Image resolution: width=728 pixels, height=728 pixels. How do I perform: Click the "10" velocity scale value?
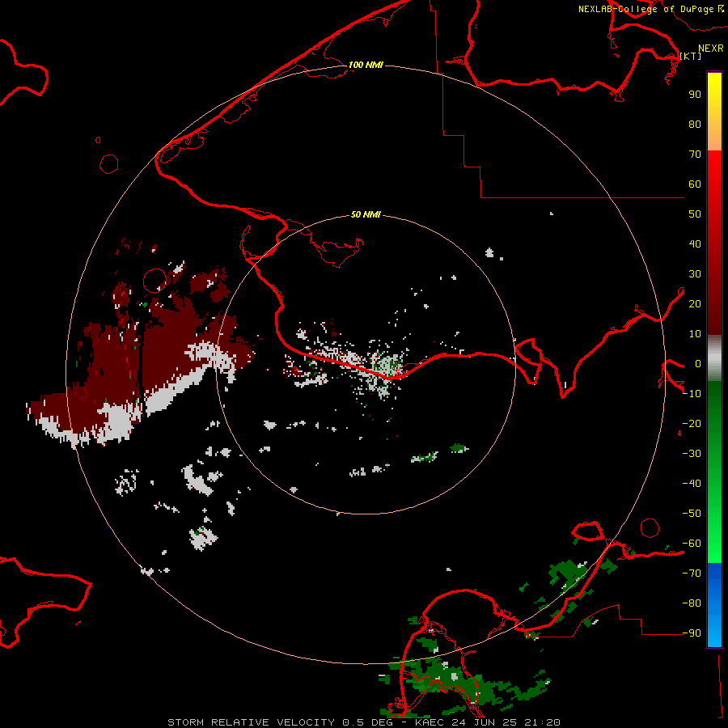(695, 334)
